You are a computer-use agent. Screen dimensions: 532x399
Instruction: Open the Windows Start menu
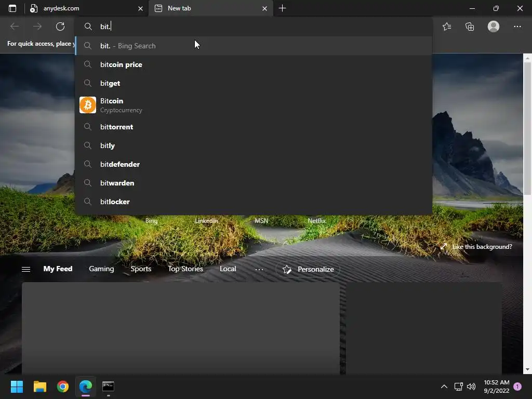tap(17, 387)
